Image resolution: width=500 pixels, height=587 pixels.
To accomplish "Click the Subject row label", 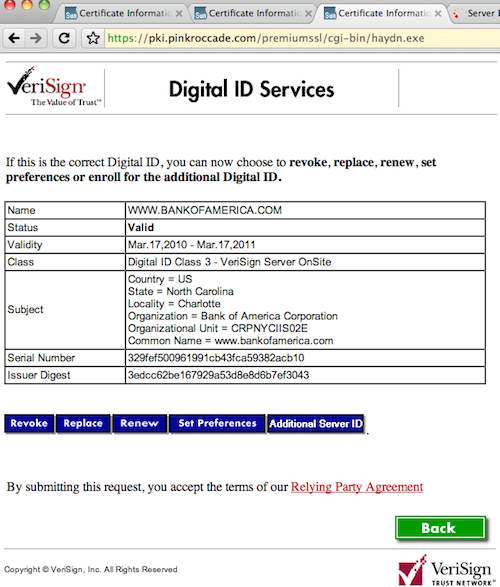I will (x=25, y=310).
